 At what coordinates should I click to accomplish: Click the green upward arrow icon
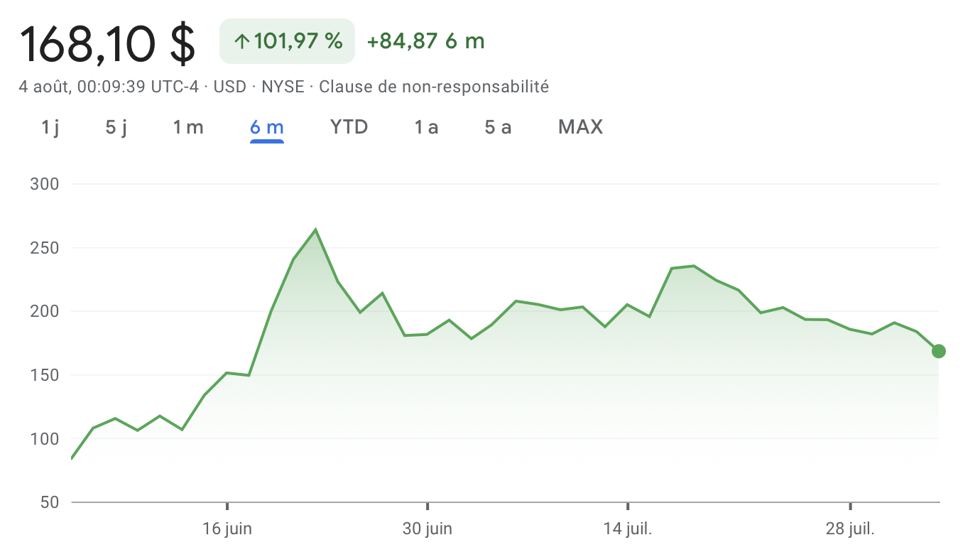coord(242,42)
